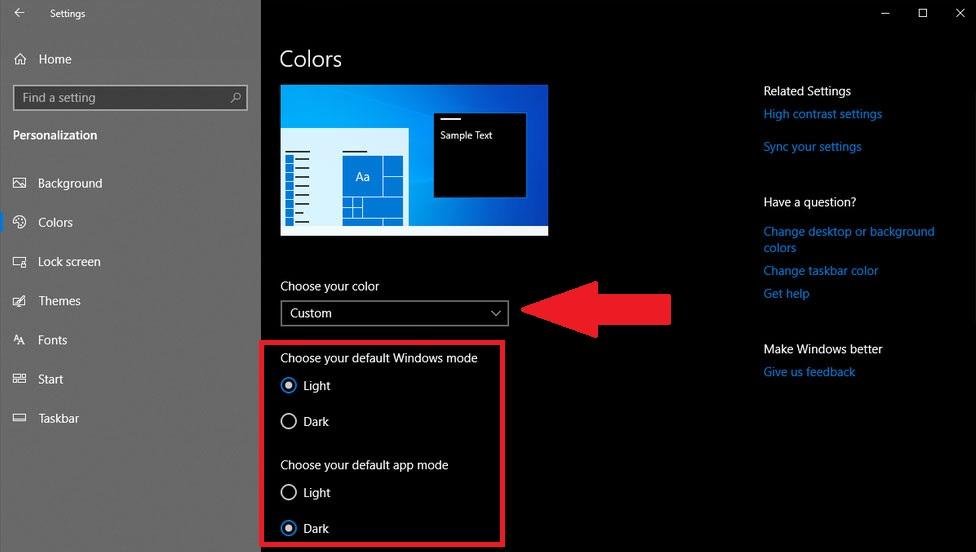
Task: Click the Have a question? heading
Action: 810,202
